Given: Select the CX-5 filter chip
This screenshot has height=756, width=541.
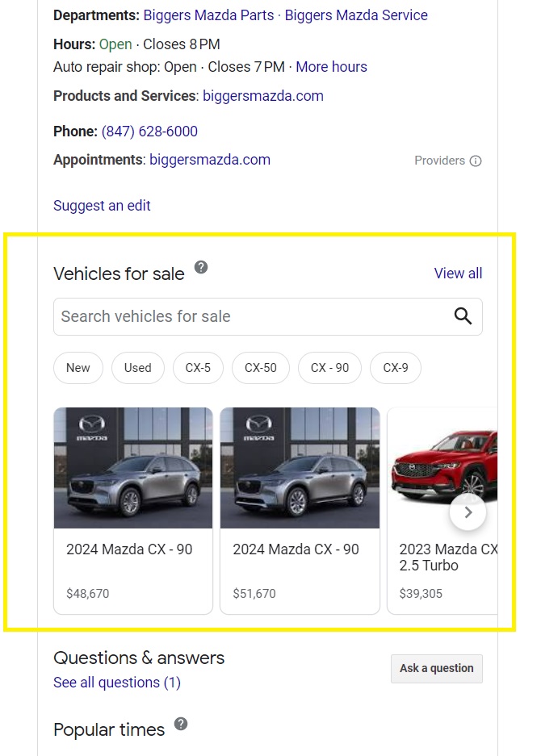Looking at the screenshot, I should [198, 368].
